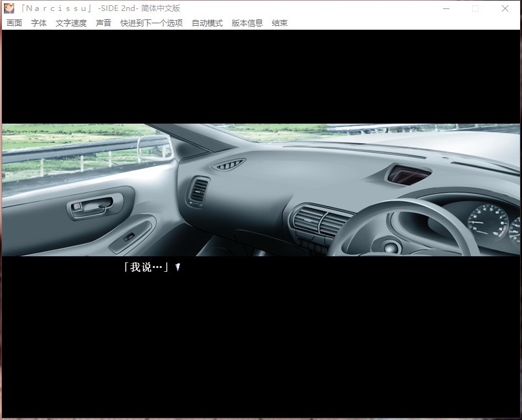Click the car interior scene image
Viewport: 522px width, 420px height.
(x=261, y=190)
